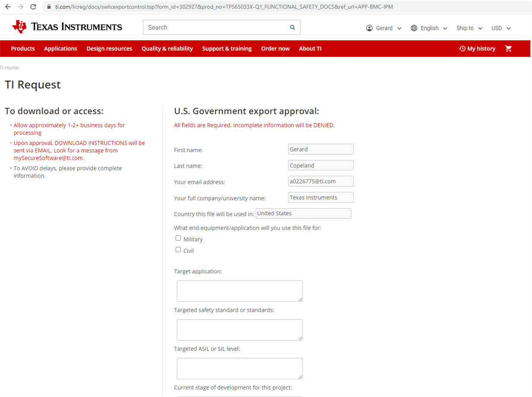532x397 pixels.
Task: Check the Civil checkbox
Action: click(178, 250)
